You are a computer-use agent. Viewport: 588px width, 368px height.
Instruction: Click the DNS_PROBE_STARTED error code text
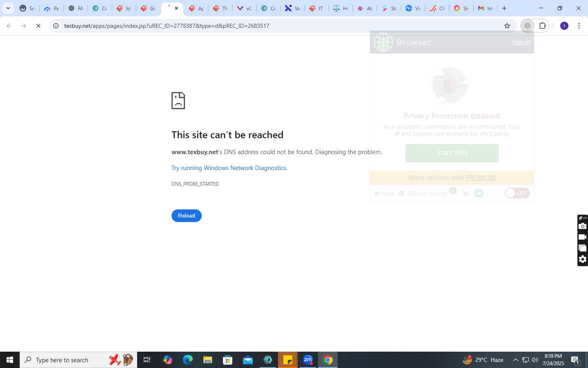[195, 184]
